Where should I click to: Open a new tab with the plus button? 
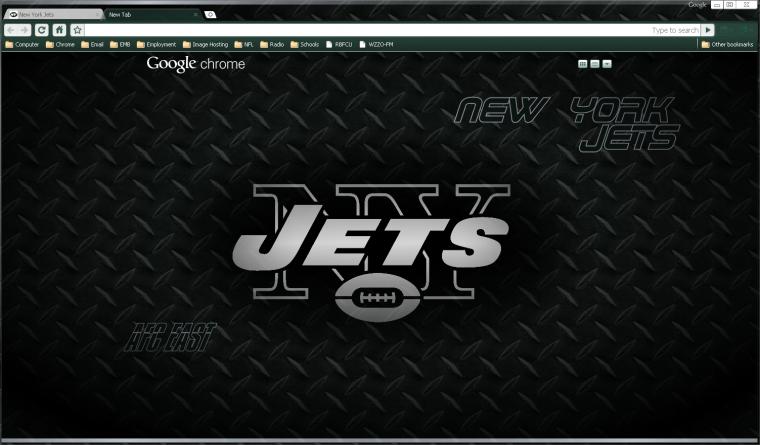[x=210, y=15]
